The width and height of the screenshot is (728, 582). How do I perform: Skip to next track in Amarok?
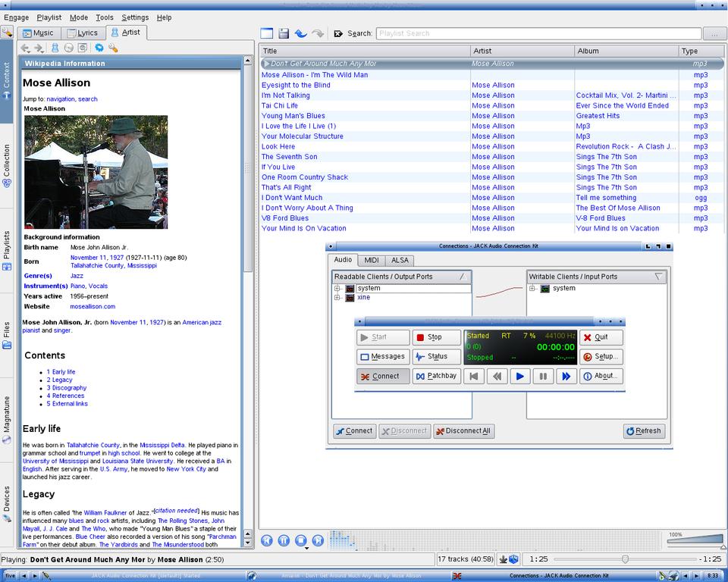coord(318,540)
